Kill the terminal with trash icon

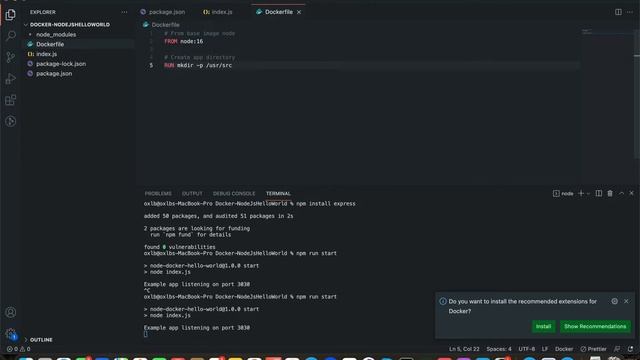pos(610,193)
